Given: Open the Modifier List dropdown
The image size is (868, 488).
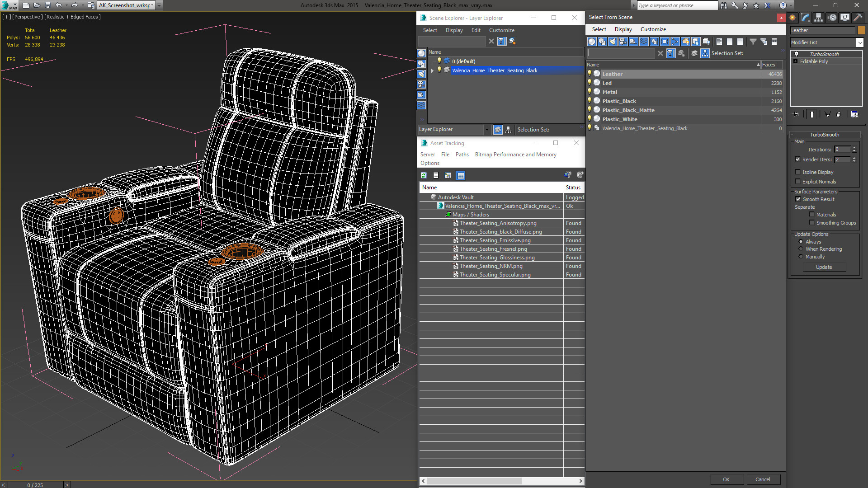Looking at the screenshot, I should click(x=859, y=42).
